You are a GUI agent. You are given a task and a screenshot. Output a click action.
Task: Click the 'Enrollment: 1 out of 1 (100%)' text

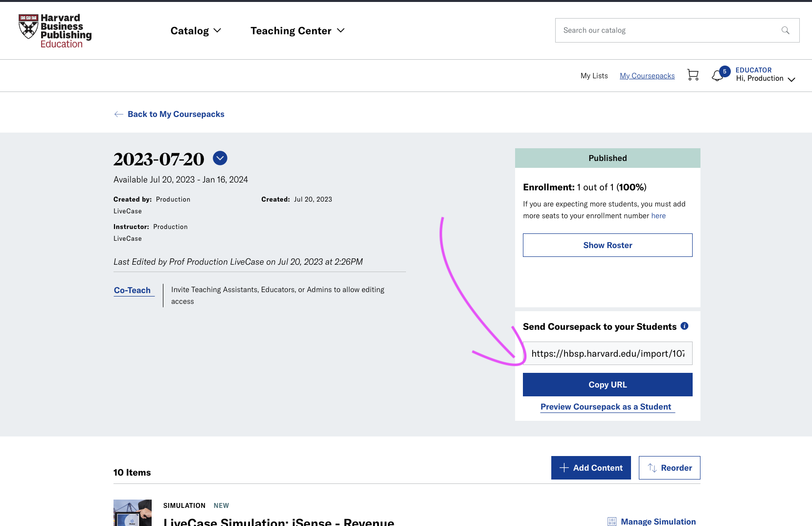pyautogui.click(x=585, y=187)
